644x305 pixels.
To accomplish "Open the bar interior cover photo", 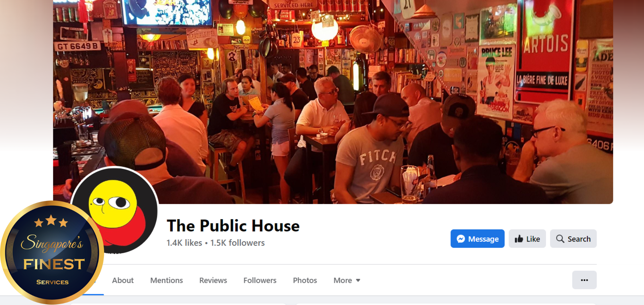I will click(x=333, y=102).
